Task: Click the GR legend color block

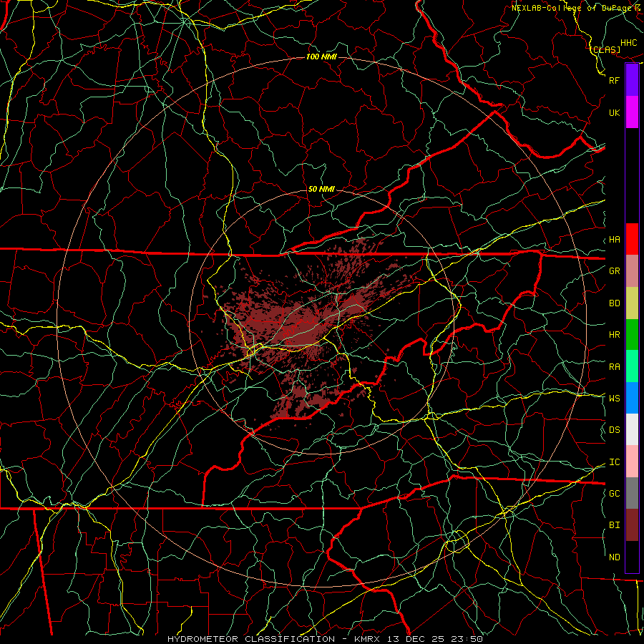Action: pyautogui.click(x=632, y=270)
